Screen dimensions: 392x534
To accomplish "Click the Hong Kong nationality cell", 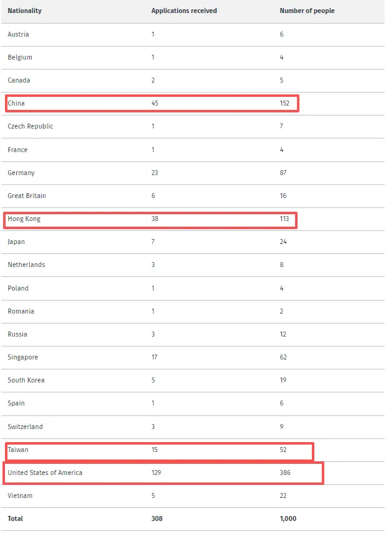I will tap(24, 219).
